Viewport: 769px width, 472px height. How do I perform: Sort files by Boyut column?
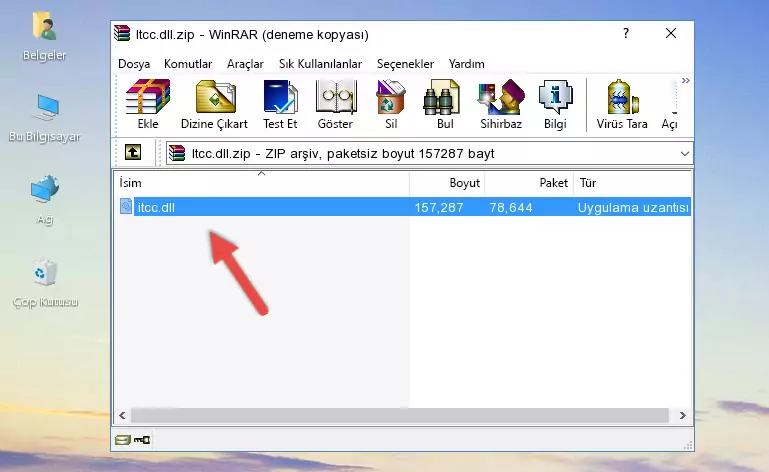point(447,183)
